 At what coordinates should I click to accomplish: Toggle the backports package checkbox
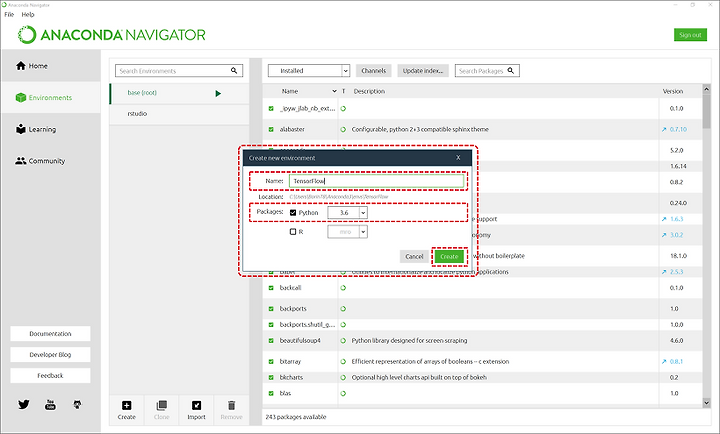(271, 309)
